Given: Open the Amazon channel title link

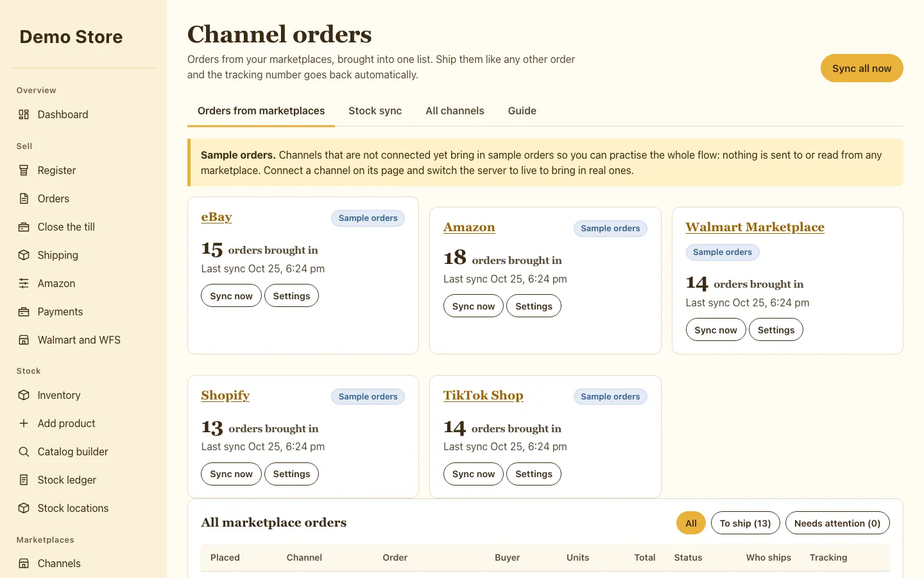Looking at the screenshot, I should pyautogui.click(x=469, y=227).
